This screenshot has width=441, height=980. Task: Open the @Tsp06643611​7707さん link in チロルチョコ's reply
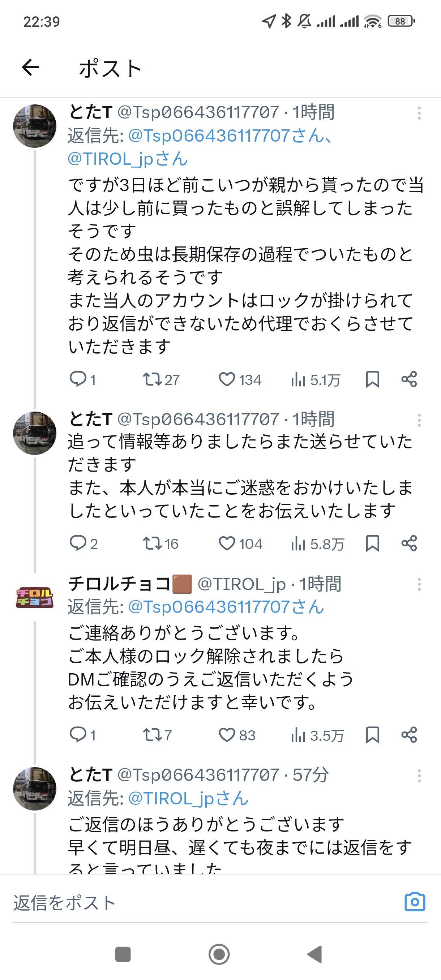click(x=226, y=607)
